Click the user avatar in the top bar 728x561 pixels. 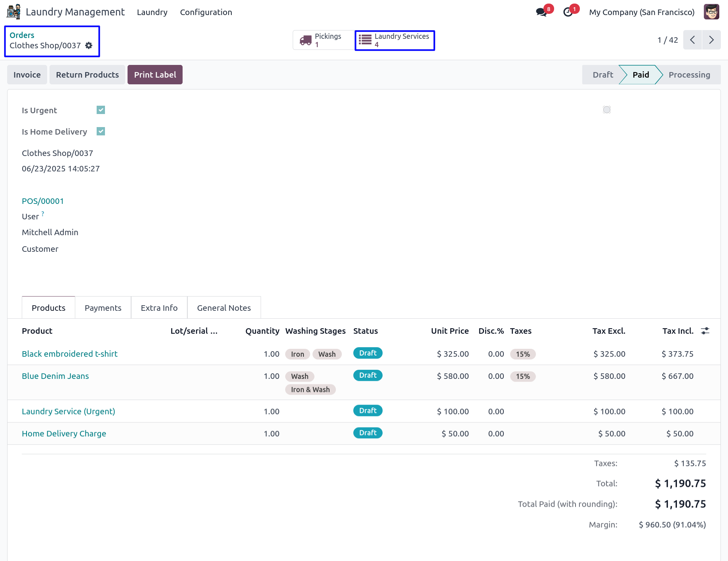point(711,12)
